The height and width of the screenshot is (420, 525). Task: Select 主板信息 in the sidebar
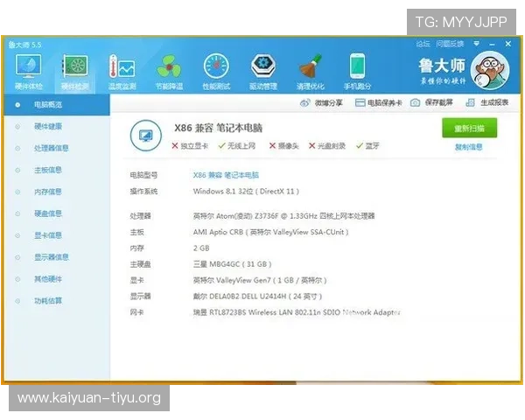57,170
